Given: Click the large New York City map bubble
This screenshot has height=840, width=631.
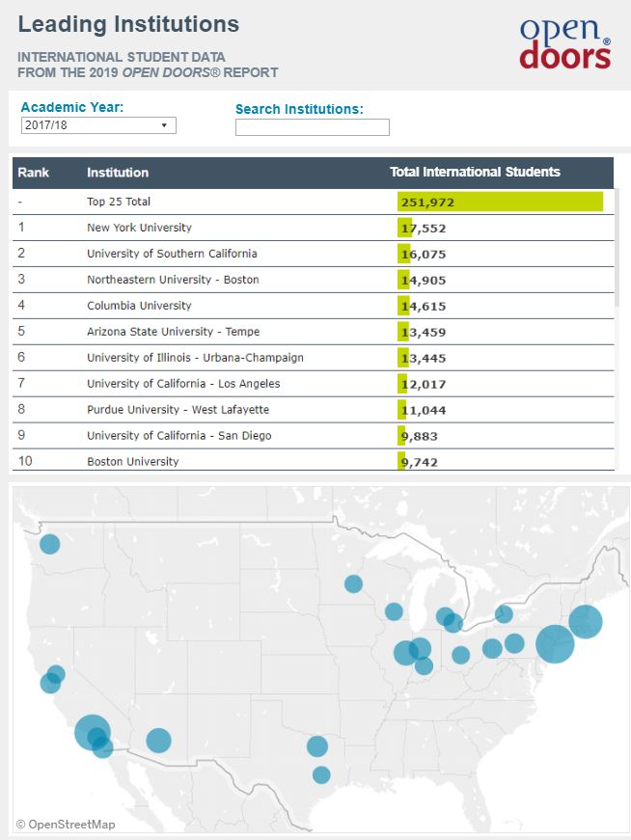Looking at the screenshot, I should [555, 644].
